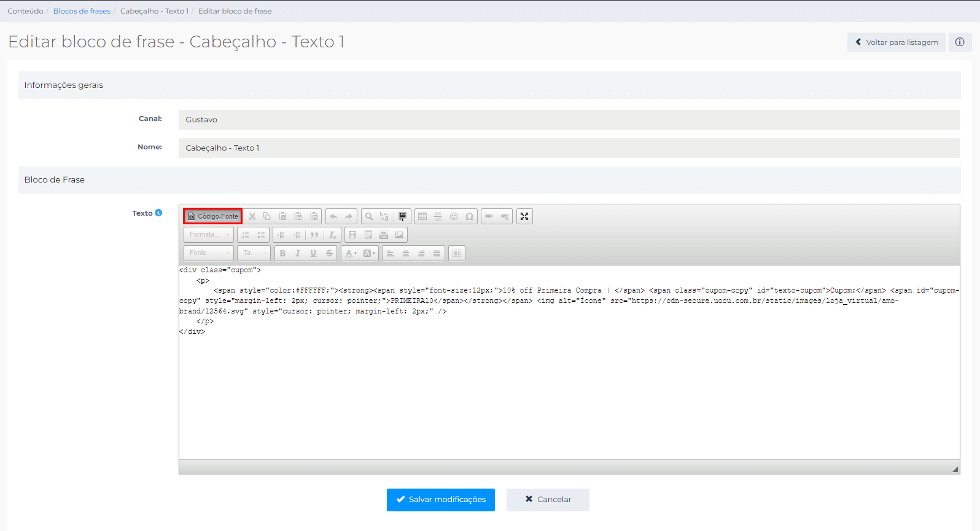Image resolution: width=980 pixels, height=531 pixels.
Task: Click the film strip video icon
Action: 352,235
